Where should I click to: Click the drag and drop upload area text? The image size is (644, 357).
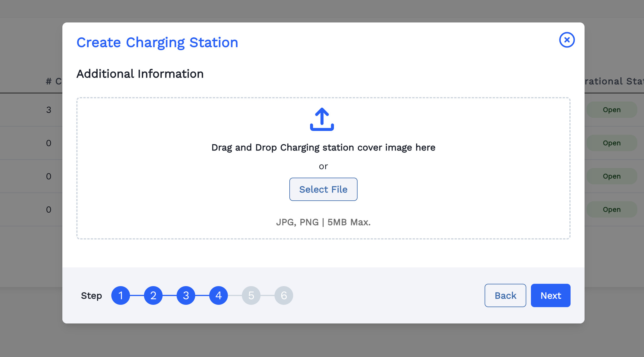323,148
